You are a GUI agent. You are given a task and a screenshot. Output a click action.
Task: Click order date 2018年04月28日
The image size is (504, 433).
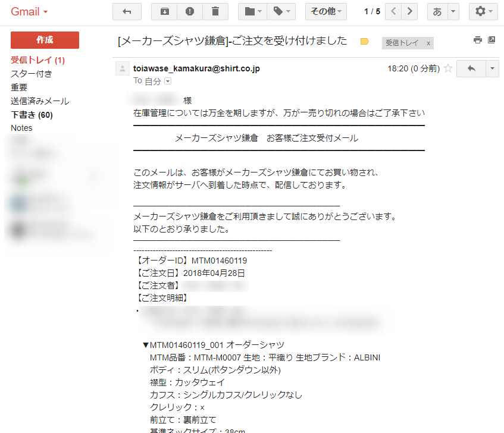coord(214,273)
